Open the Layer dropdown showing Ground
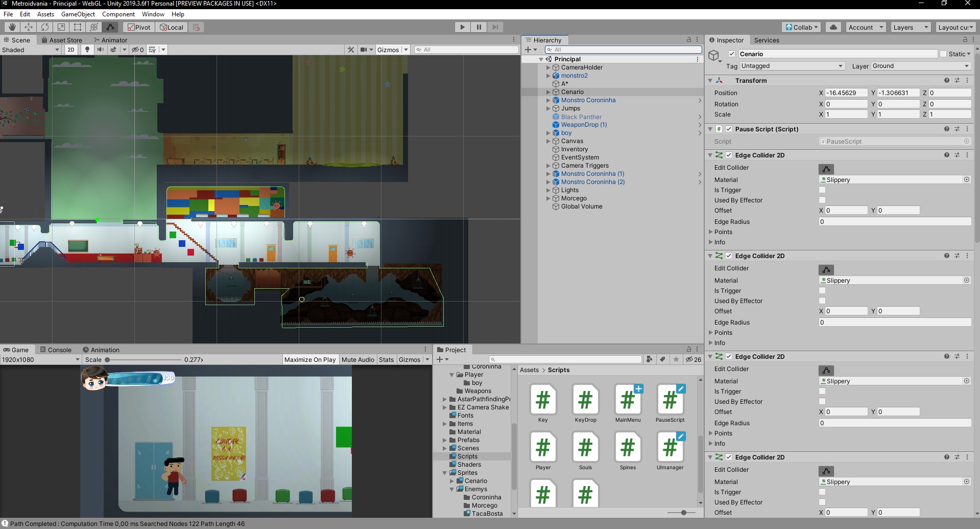 pos(920,66)
